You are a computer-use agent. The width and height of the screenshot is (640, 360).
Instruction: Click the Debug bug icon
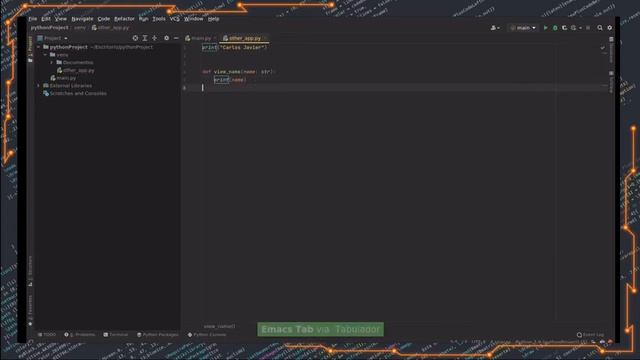click(555, 28)
